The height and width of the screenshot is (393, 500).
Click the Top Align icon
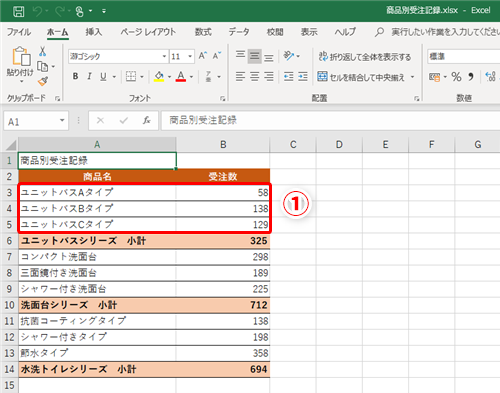pyautogui.click(x=240, y=55)
